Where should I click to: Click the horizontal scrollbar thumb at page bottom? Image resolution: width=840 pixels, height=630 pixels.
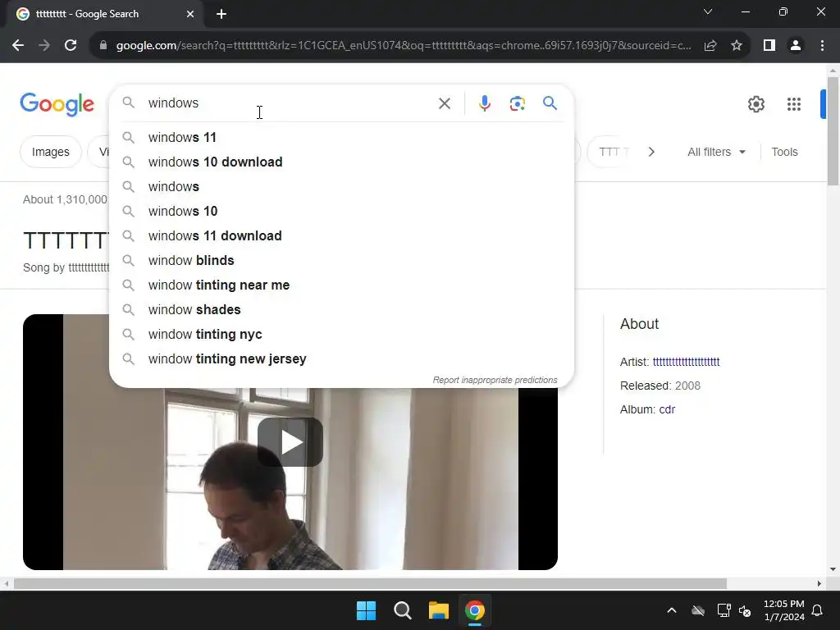[x=370, y=583]
